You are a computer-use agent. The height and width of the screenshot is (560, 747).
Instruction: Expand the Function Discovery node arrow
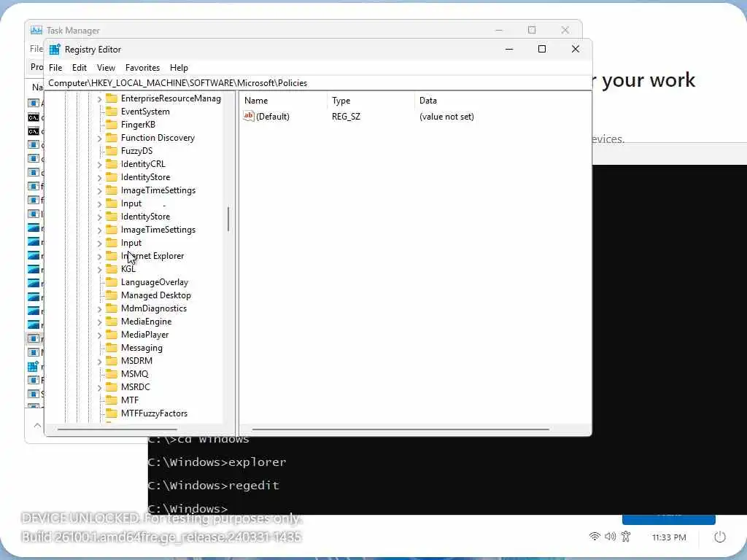tap(99, 139)
